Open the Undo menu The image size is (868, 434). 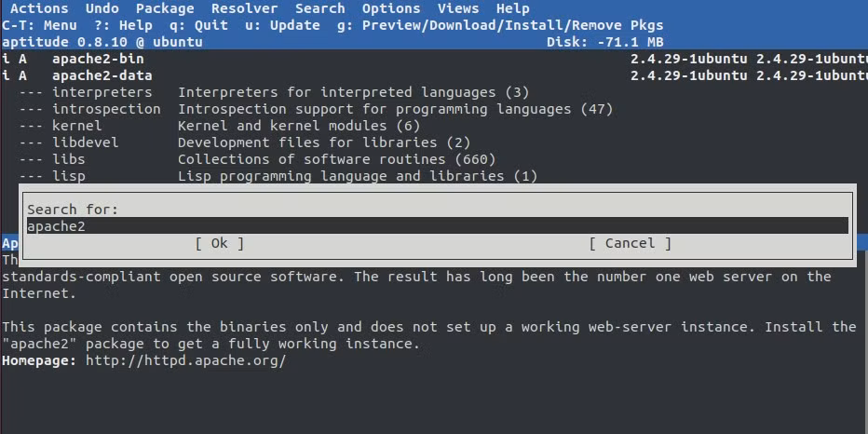coord(102,8)
